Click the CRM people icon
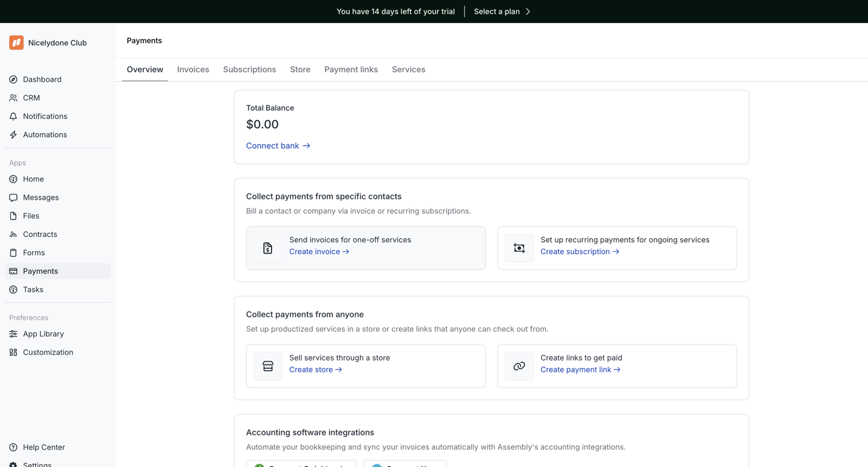Viewport: 868px width, 467px height. [x=13, y=98]
